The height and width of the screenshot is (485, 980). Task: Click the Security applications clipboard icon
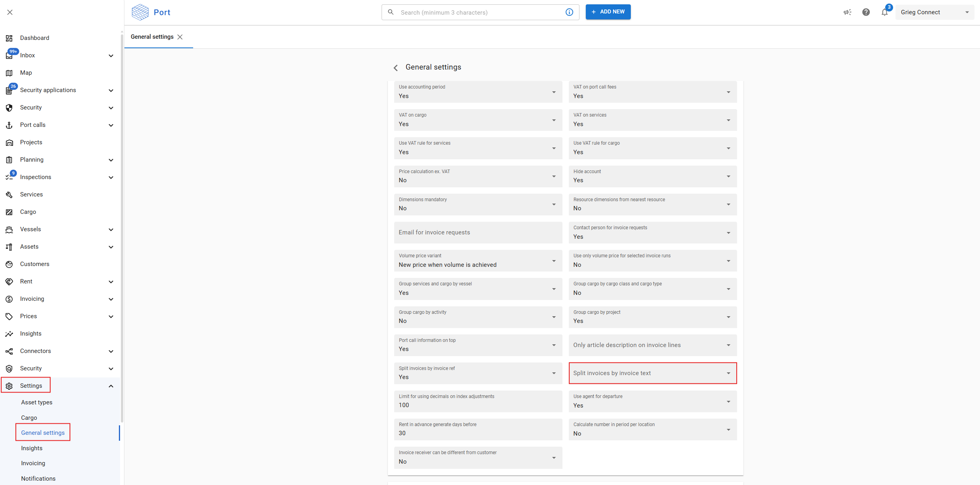click(x=9, y=91)
